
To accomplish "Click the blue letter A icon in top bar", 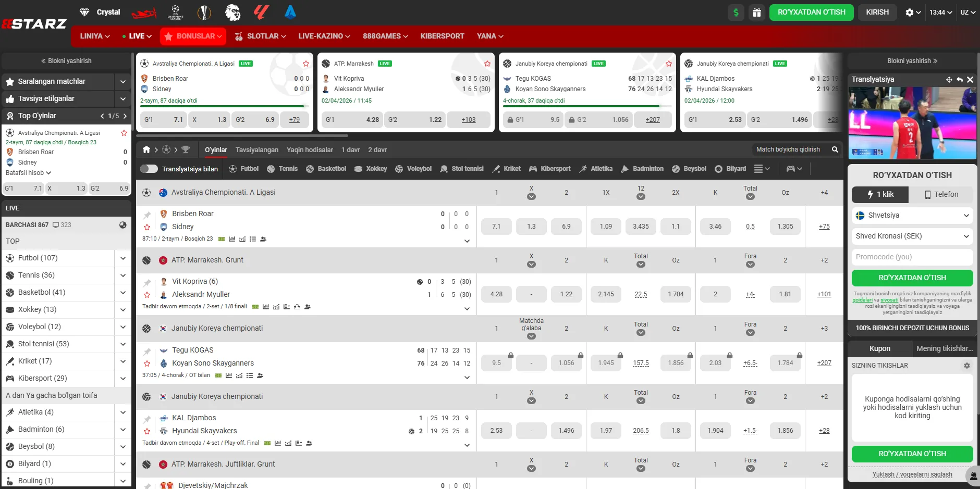I will (x=290, y=12).
